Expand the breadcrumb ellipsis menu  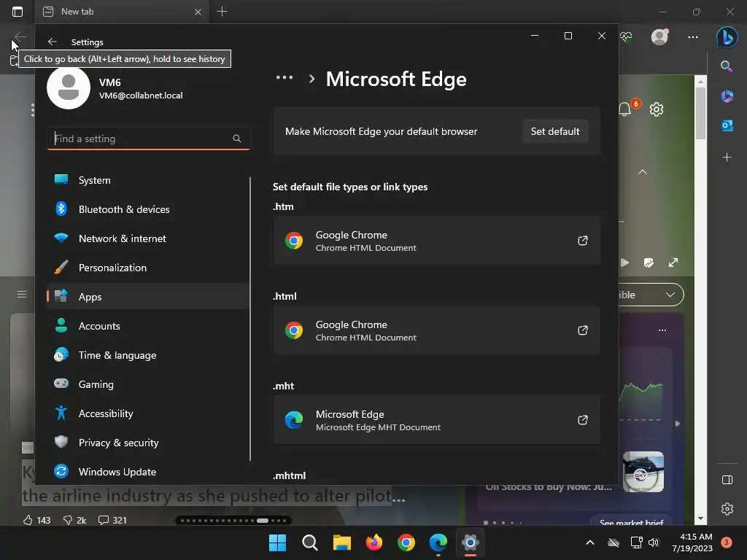pyautogui.click(x=285, y=77)
